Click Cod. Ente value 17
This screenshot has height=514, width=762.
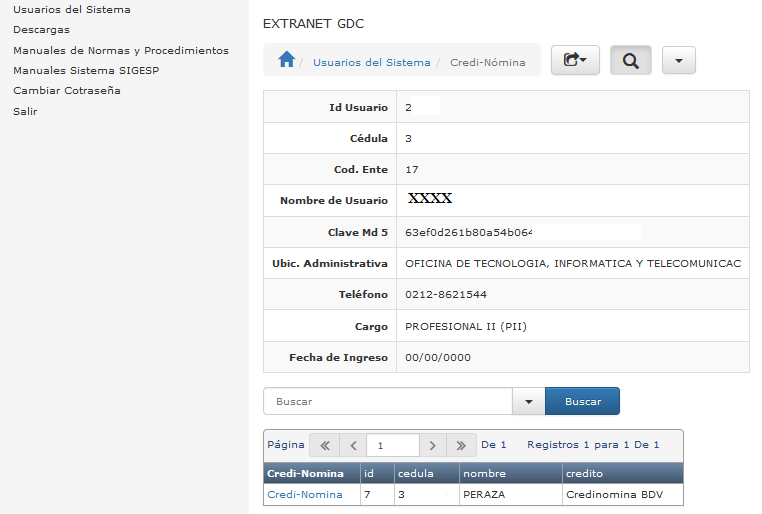[x=412, y=170]
